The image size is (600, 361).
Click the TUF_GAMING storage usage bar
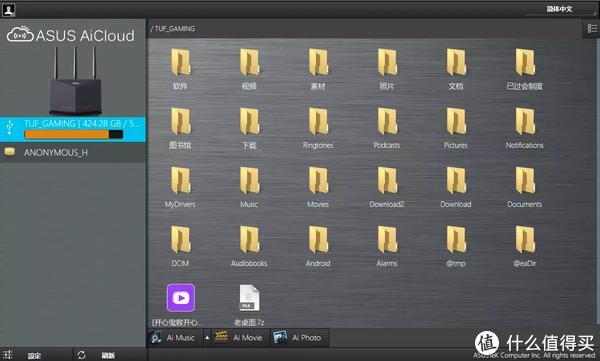click(x=73, y=134)
